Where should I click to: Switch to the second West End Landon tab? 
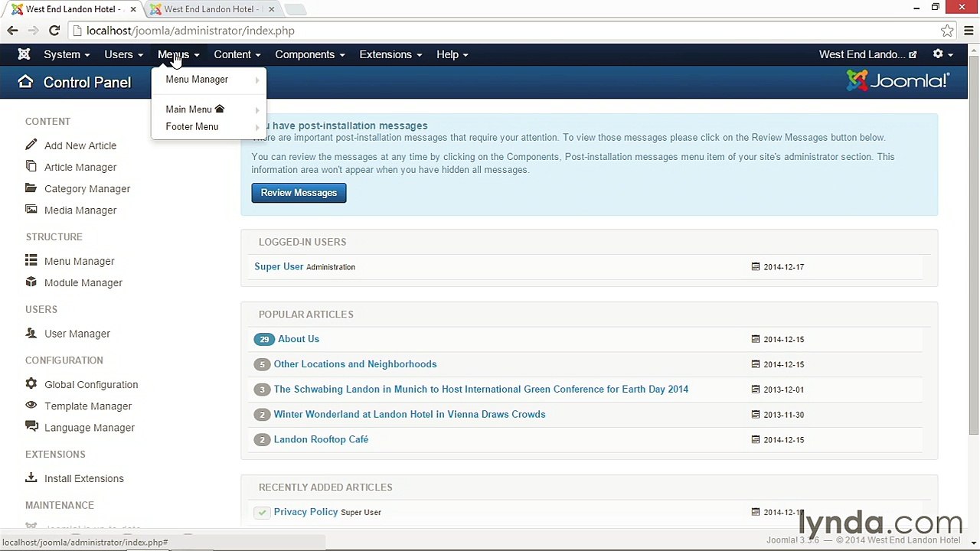pos(211,9)
